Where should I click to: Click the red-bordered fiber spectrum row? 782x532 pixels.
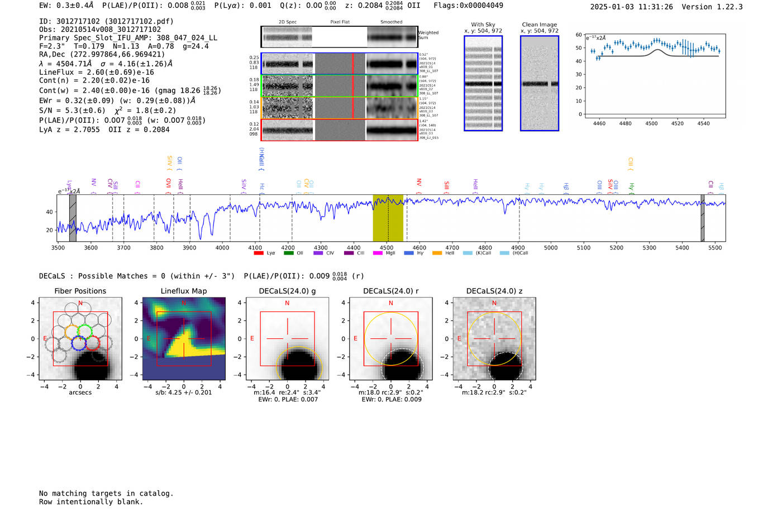coord(339,130)
